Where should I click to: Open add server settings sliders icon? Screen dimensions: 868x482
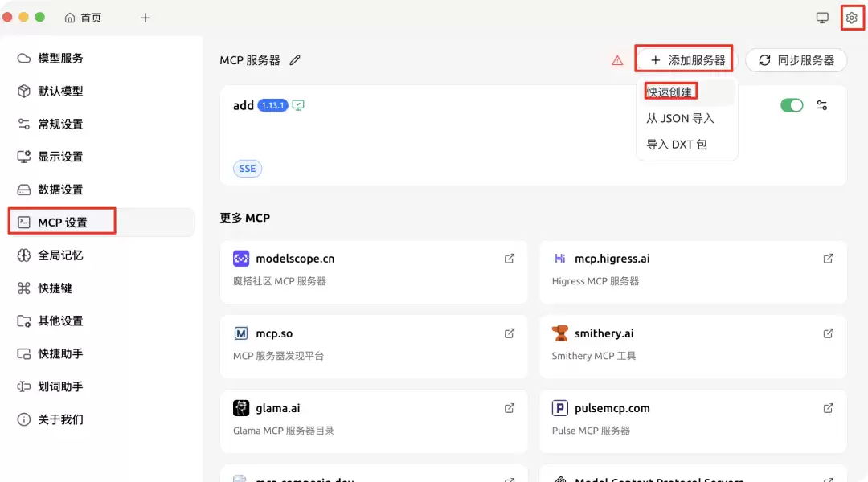(822, 105)
